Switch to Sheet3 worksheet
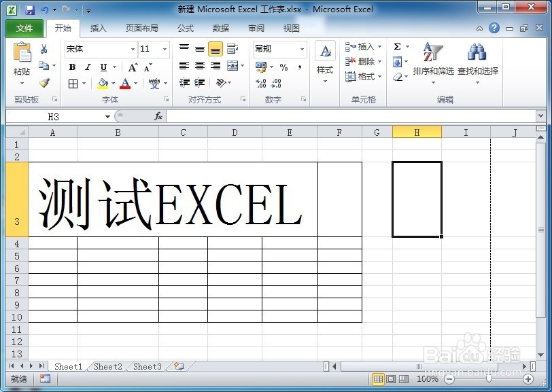 click(147, 366)
